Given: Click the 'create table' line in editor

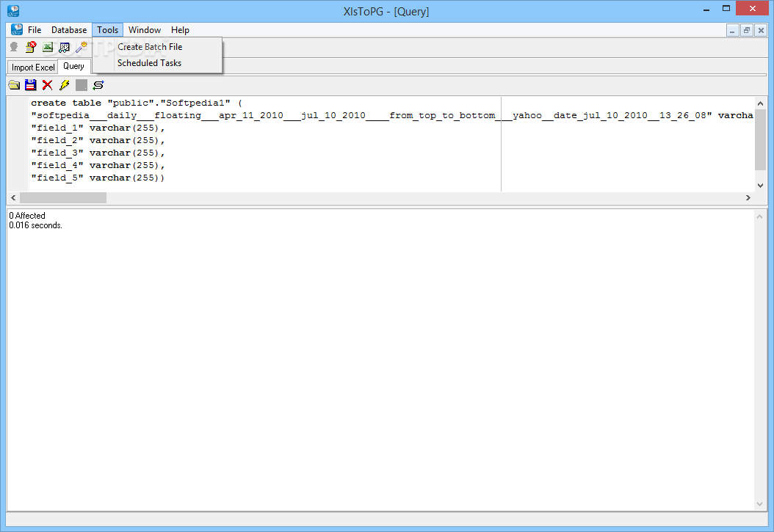Looking at the screenshot, I should [137, 103].
